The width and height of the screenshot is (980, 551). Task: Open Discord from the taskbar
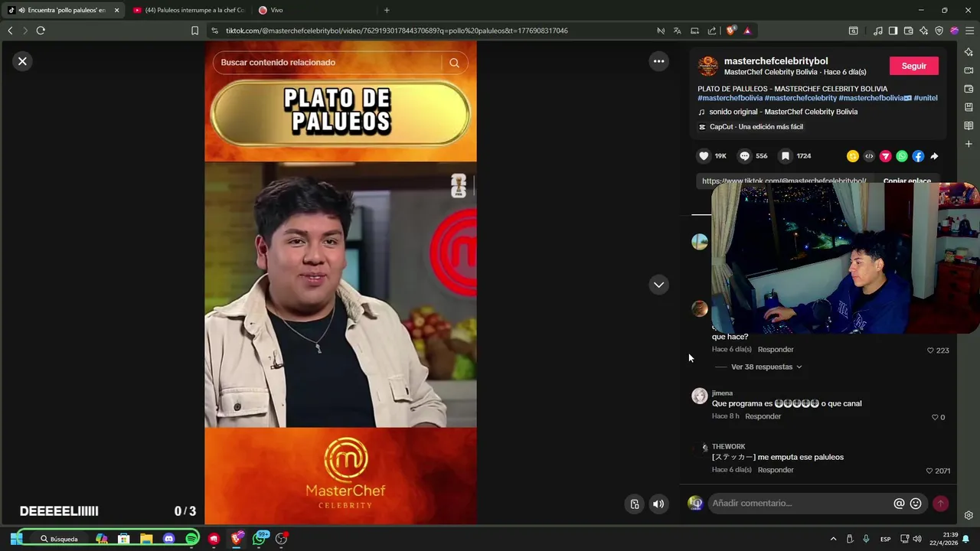(x=168, y=539)
